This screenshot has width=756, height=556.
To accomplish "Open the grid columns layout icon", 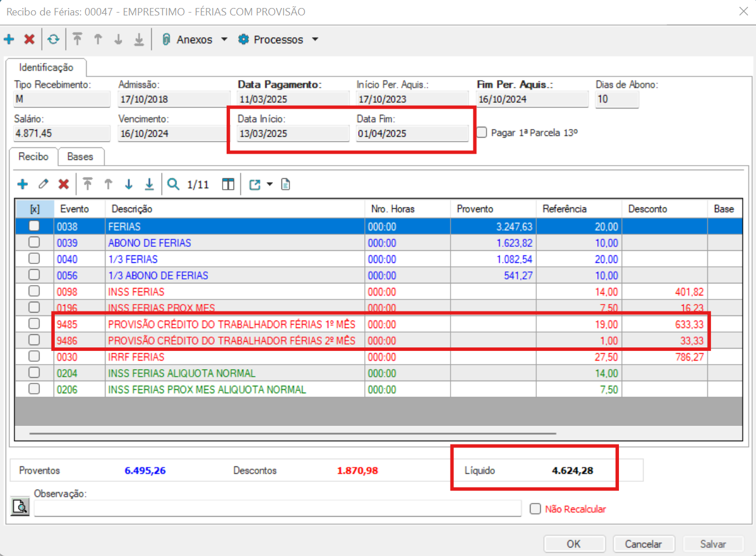I will pos(228,184).
